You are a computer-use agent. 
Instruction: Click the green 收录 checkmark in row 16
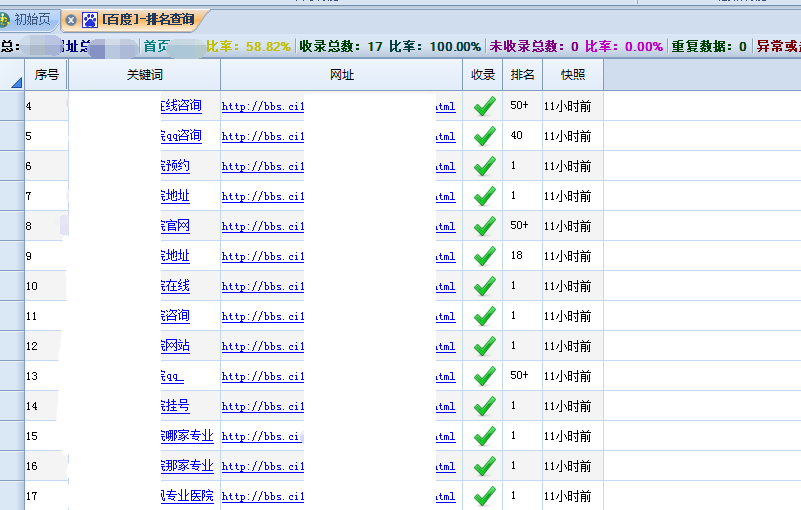coord(484,466)
